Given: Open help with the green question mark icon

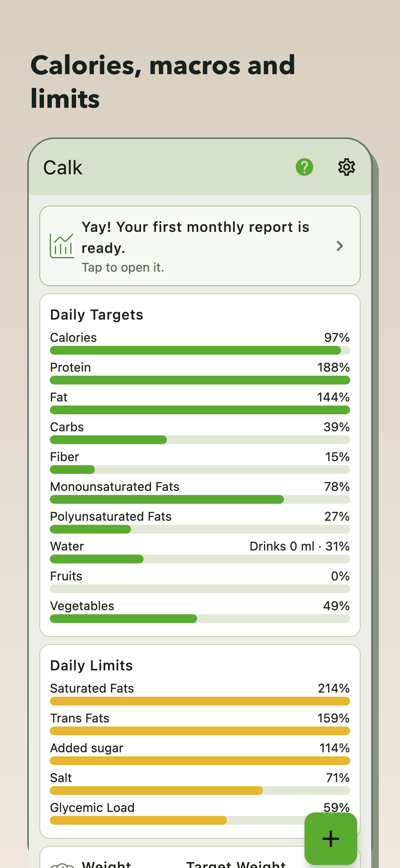Looking at the screenshot, I should [x=304, y=167].
